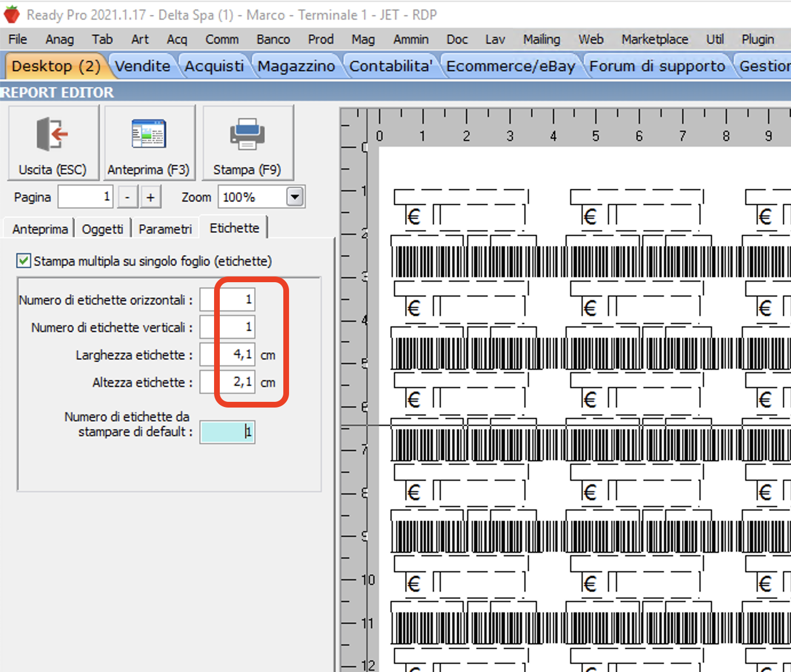Open the Lav menu
791x672 pixels.
point(495,39)
